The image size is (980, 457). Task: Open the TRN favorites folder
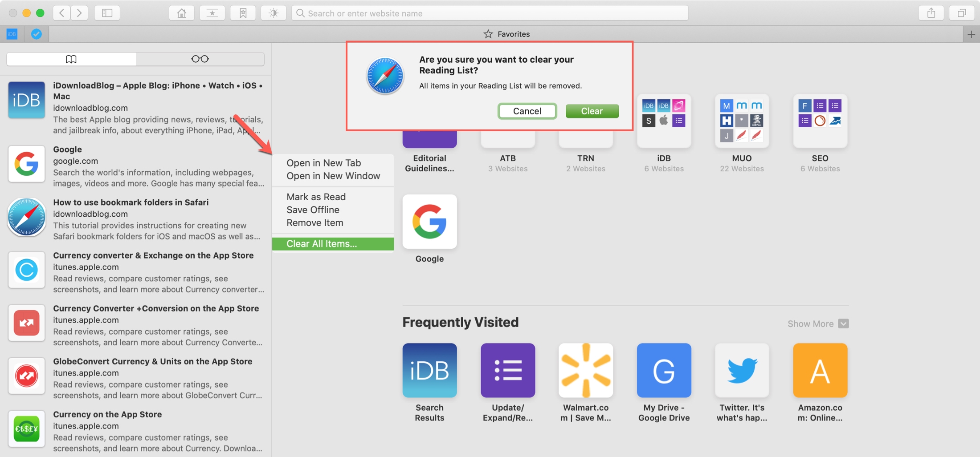click(586, 151)
